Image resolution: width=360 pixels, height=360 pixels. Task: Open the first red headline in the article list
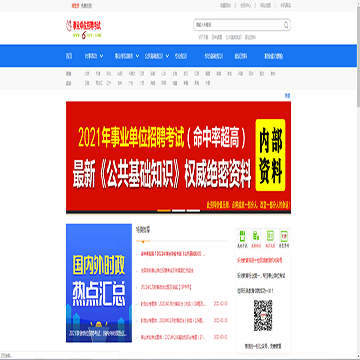[172, 254]
